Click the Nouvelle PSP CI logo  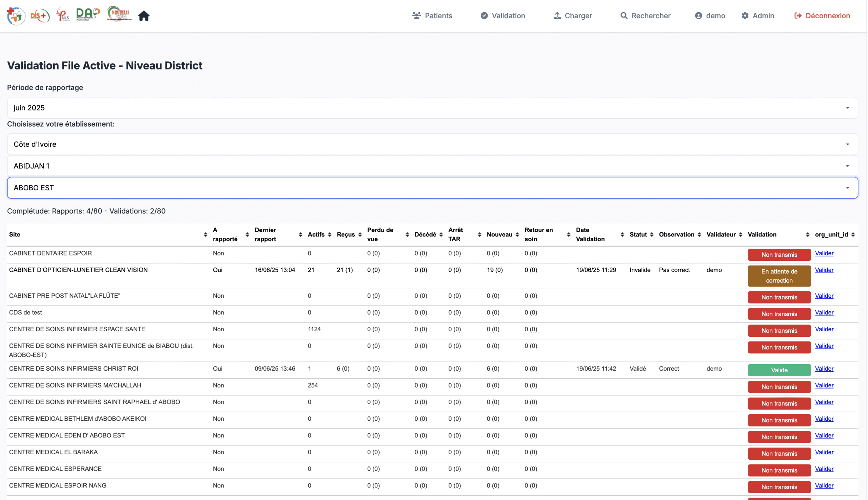click(119, 14)
